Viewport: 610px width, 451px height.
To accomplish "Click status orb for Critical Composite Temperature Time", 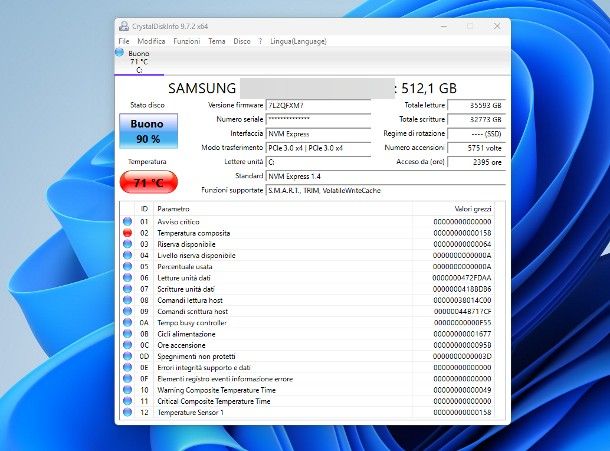I will tap(127, 401).
